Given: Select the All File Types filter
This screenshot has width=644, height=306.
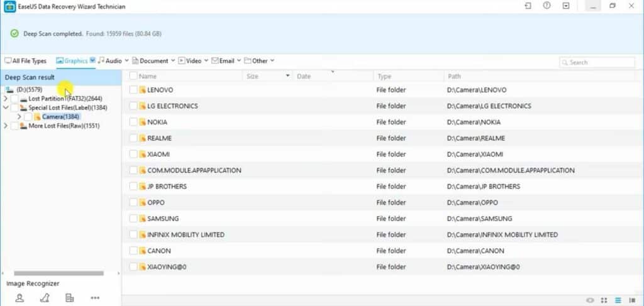Looking at the screenshot, I should (x=25, y=61).
